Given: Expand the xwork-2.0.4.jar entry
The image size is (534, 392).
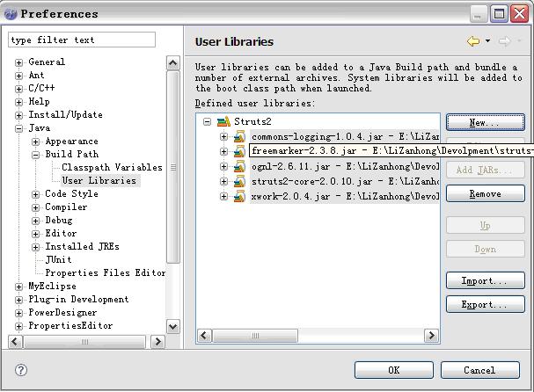Looking at the screenshot, I should pyautogui.click(x=223, y=196).
